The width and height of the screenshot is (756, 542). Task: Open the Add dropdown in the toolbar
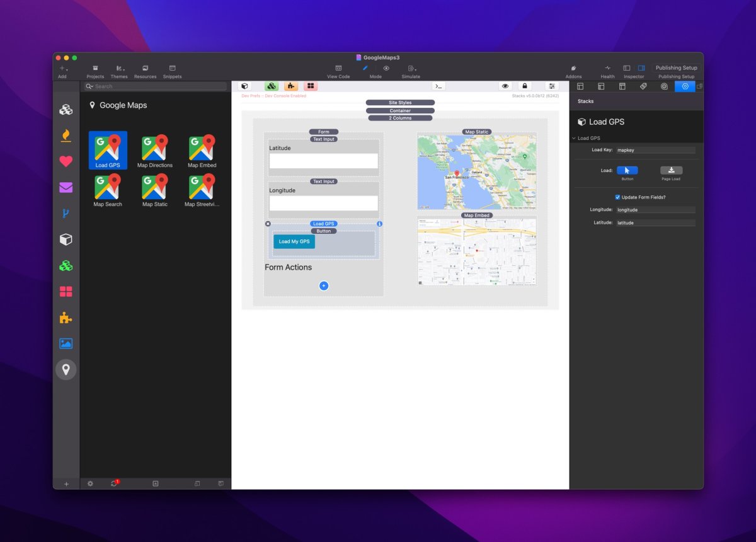tap(62, 68)
